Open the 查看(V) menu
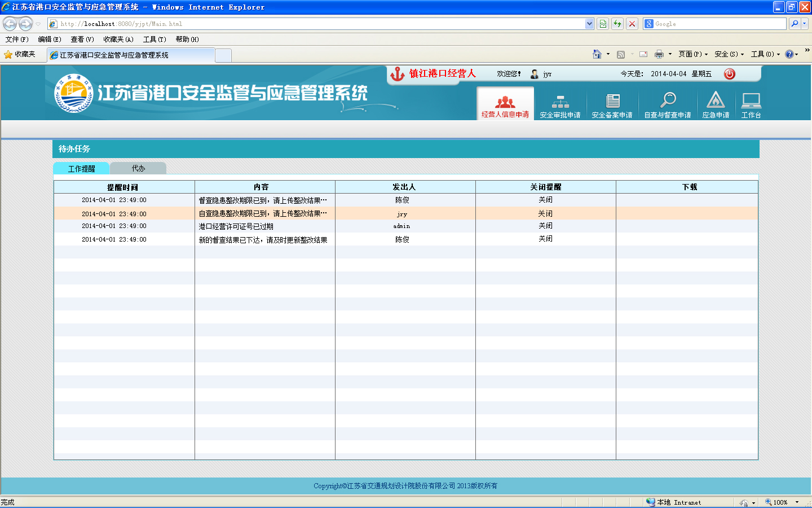 82,40
